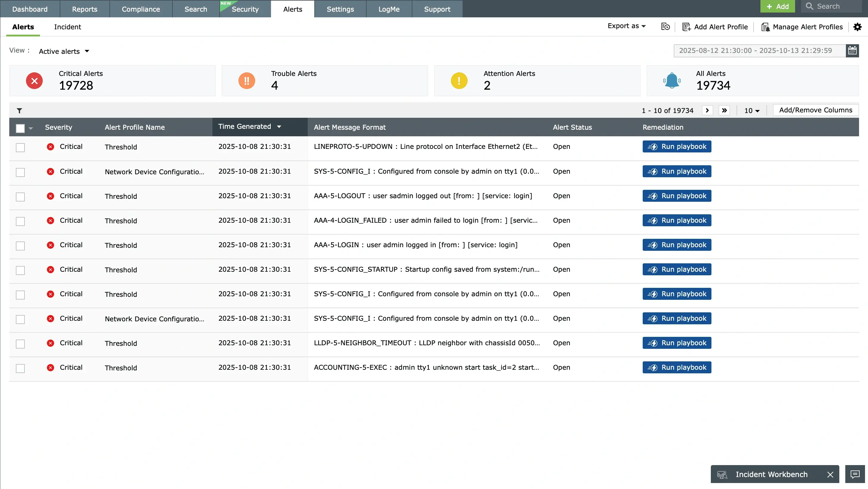Click Manage Alert Profiles link
Viewport: 868px width, 489px height.
tap(808, 27)
